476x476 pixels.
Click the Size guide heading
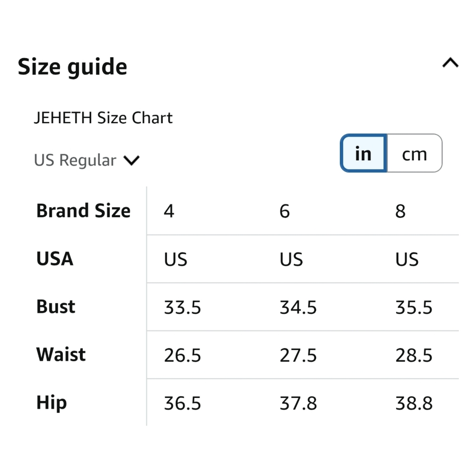coord(72,67)
